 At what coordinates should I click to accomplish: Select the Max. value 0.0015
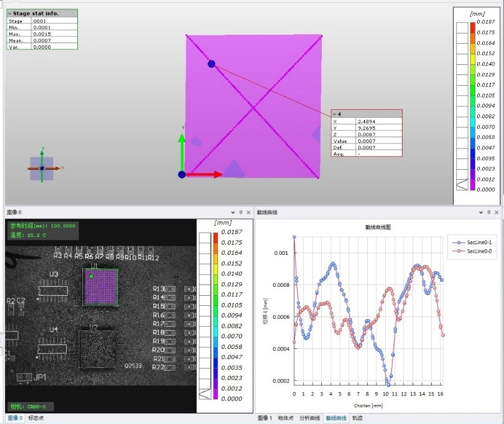(42, 34)
